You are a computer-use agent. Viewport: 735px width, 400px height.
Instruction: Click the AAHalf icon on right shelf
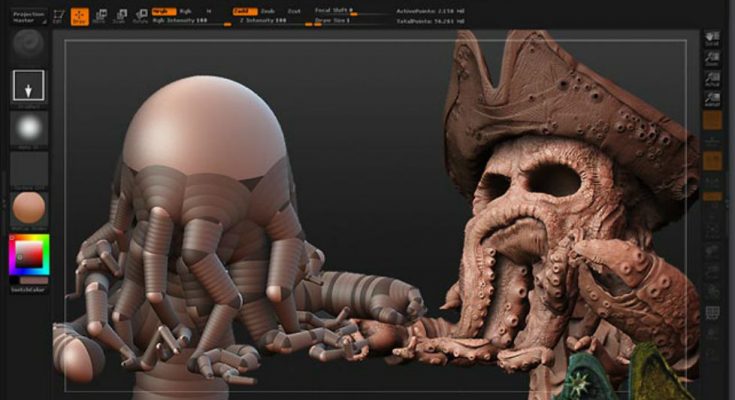(x=712, y=99)
